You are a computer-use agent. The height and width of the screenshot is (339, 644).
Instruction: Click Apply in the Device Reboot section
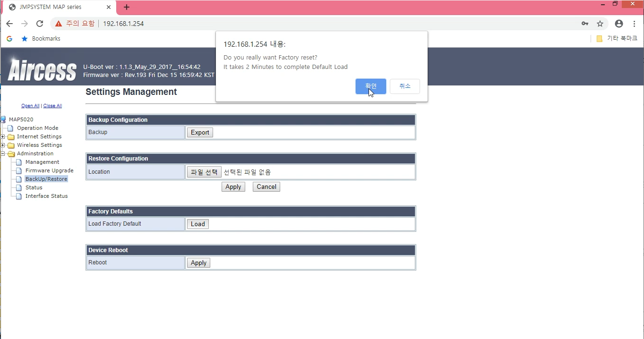pos(198,263)
